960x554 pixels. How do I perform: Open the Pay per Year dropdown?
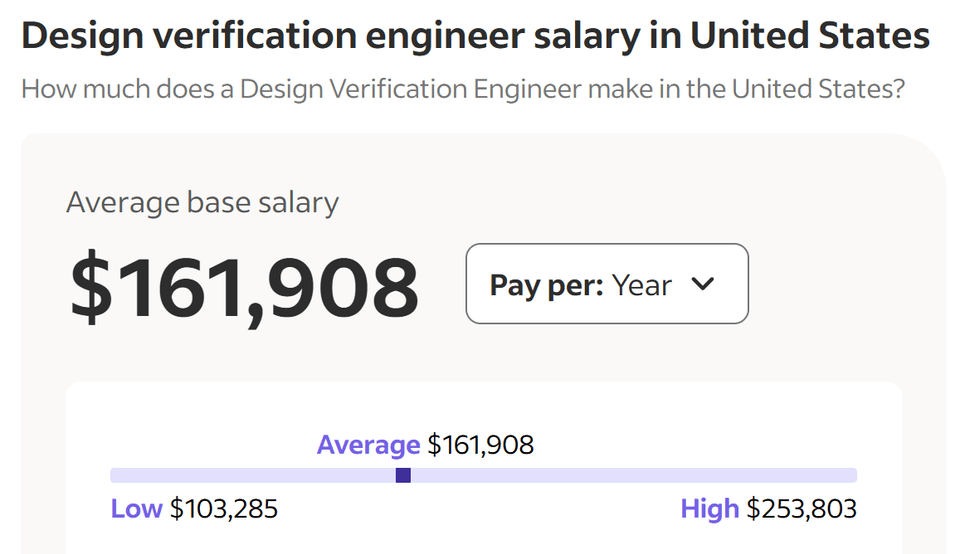click(606, 284)
